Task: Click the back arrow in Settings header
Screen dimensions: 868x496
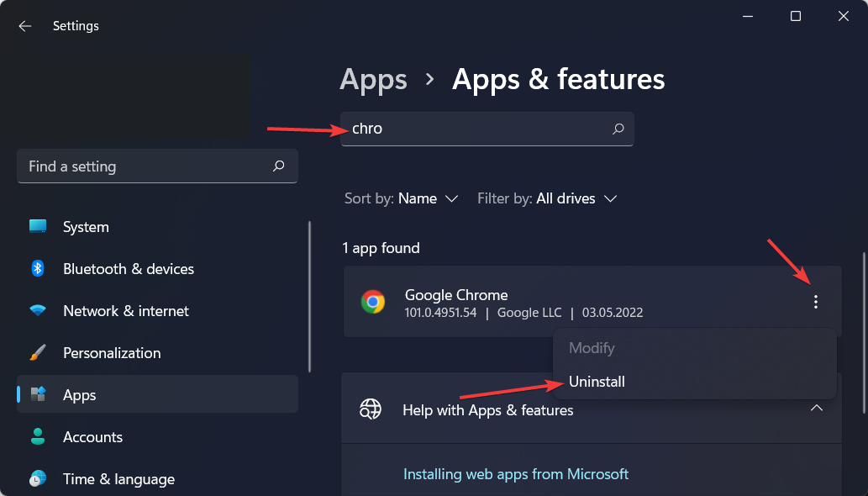Action: pos(25,26)
